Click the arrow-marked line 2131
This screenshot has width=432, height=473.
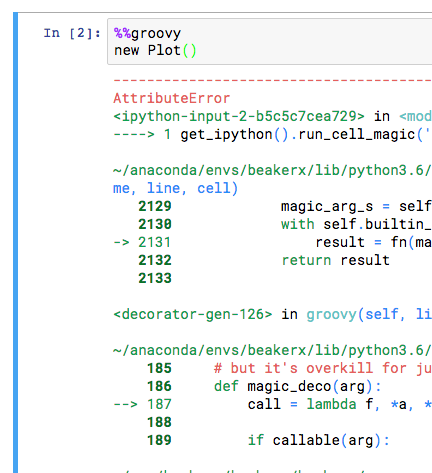coord(273,242)
